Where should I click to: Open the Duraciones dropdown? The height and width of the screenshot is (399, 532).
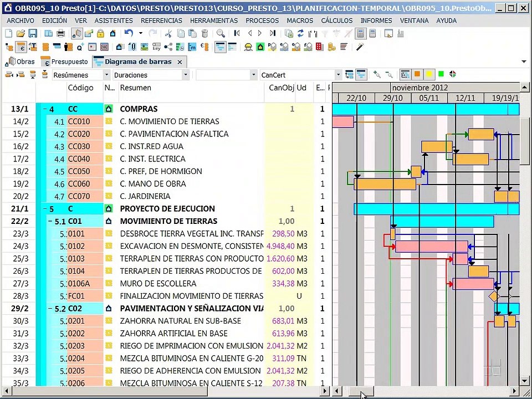(x=185, y=75)
